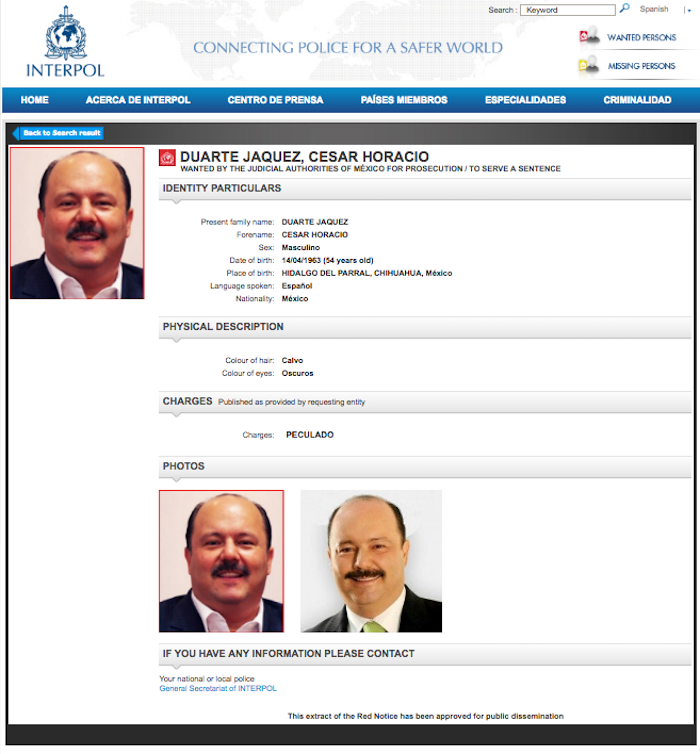Click the MISSING PERSONS link text
Screen dimensions: 700x754
[641, 66]
